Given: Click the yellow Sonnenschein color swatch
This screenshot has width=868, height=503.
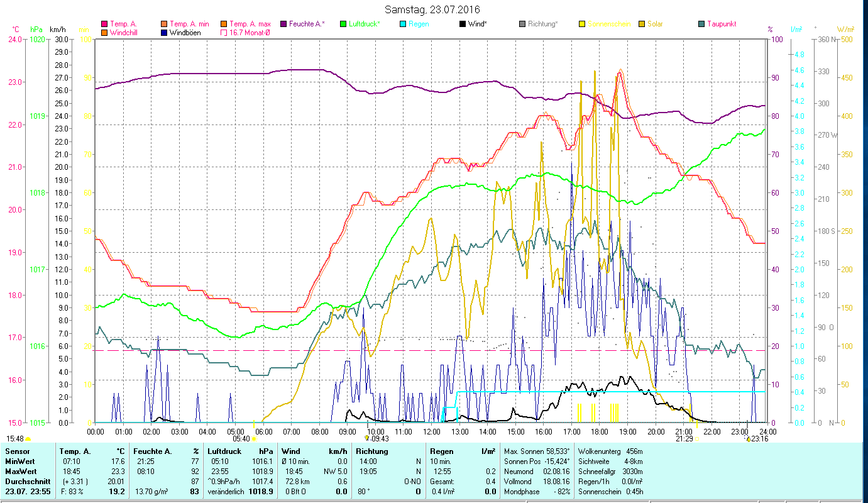Looking at the screenshot, I should coord(582,24).
